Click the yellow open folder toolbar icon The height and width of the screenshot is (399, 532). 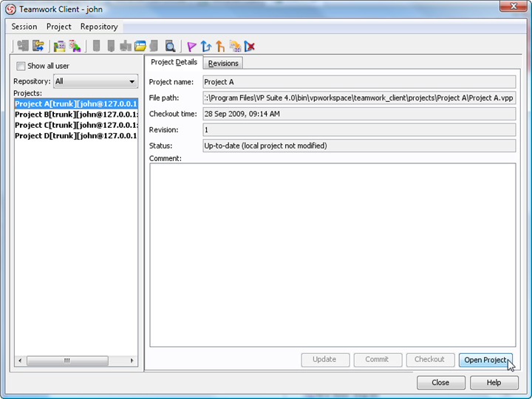pos(140,46)
